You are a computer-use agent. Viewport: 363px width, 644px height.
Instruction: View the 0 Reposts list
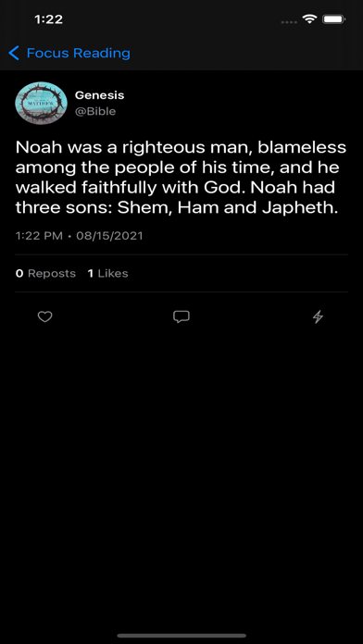(x=45, y=274)
